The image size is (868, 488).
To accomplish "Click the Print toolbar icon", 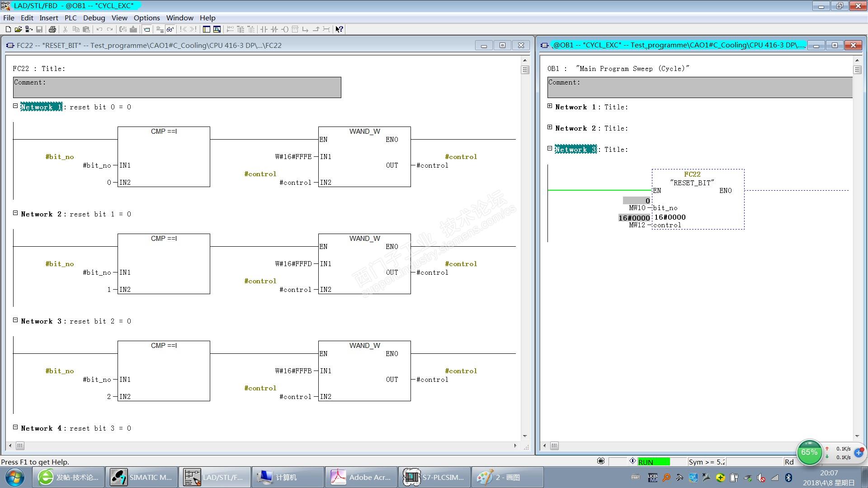I will (52, 29).
